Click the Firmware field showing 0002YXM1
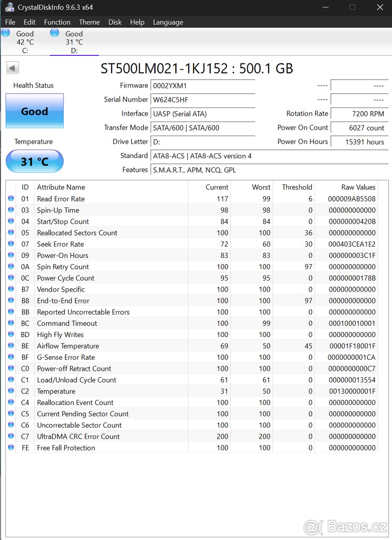The height and width of the screenshot is (540, 392). pos(203,85)
